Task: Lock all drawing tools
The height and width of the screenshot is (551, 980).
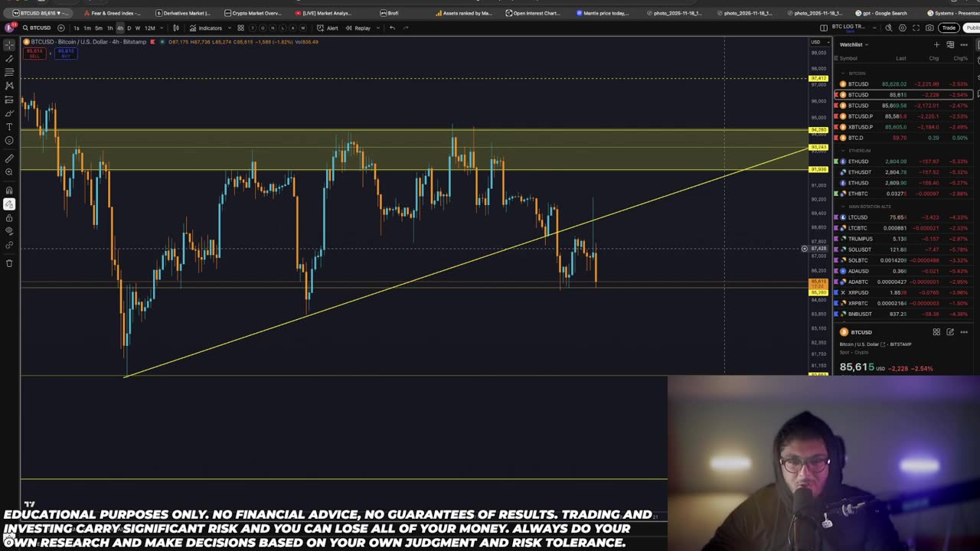Action: pyautogui.click(x=9, y=218)
